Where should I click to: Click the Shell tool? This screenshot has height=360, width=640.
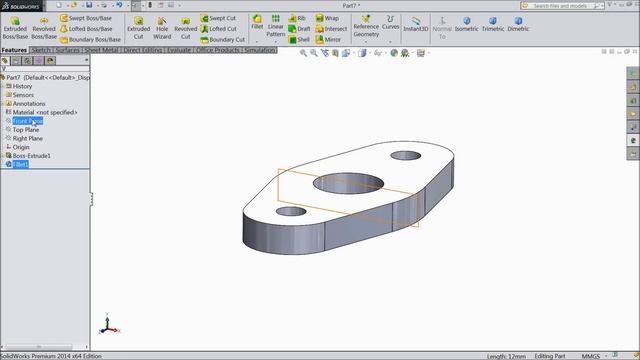299,40
